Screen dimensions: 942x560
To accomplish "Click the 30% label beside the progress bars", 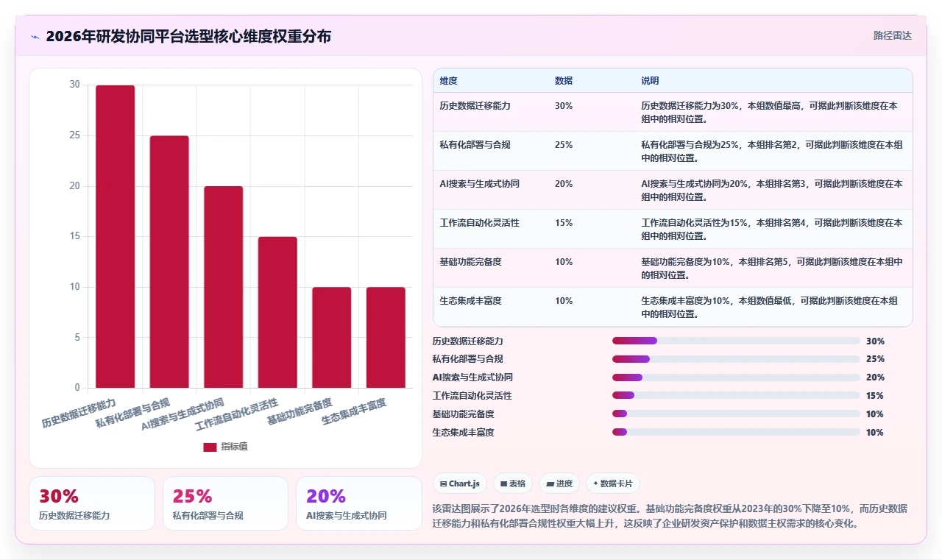I will pyautogui.click(x=875, y=341).
